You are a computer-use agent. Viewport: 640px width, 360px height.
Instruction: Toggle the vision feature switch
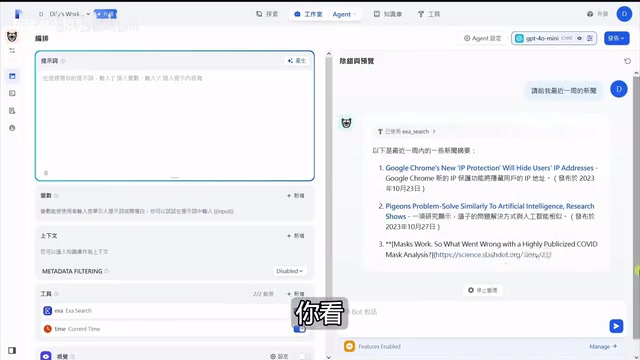(x=302, y=356)
